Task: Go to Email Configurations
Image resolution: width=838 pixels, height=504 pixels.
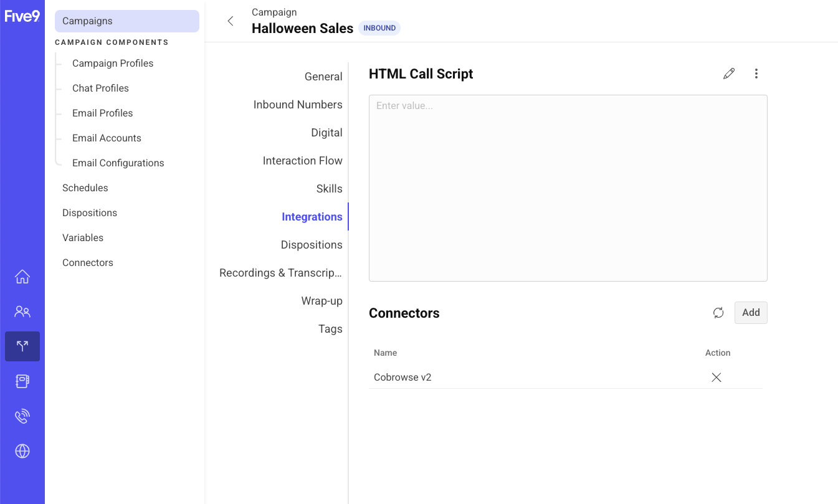Action: 118,163
